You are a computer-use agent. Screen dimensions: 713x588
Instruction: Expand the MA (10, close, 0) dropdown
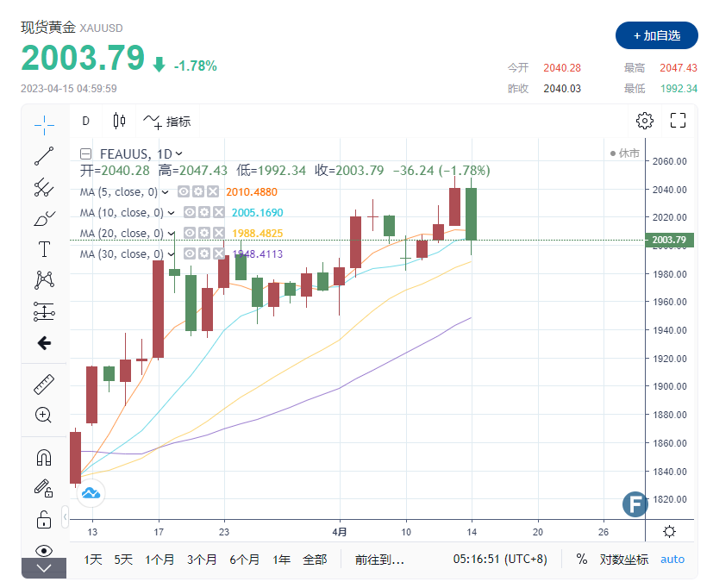172,213
